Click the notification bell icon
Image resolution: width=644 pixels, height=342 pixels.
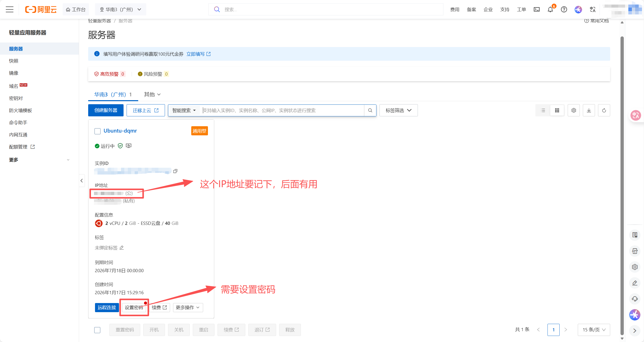[550, 10]
